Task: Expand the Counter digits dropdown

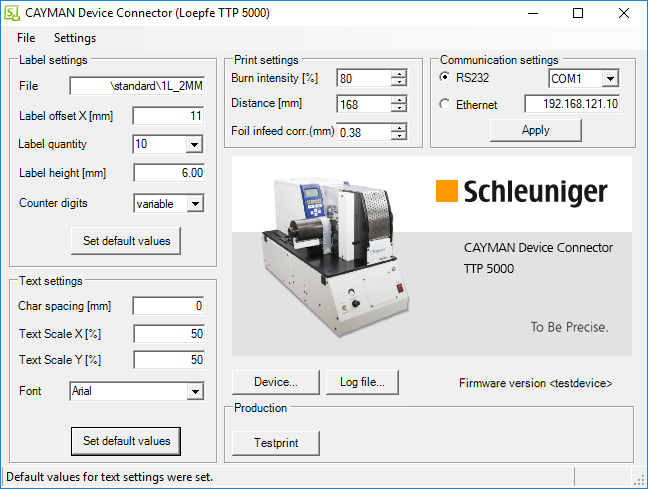Action: [195, 204]
